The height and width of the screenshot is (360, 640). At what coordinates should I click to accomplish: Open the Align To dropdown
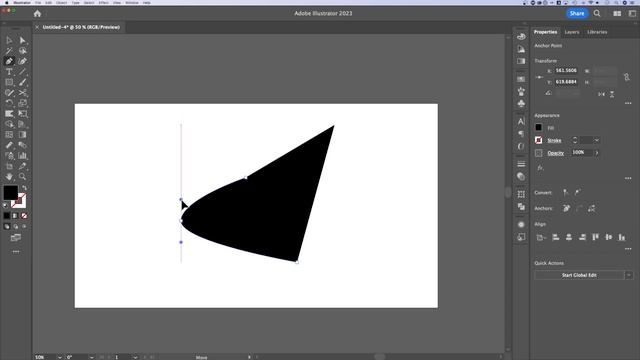541,237
